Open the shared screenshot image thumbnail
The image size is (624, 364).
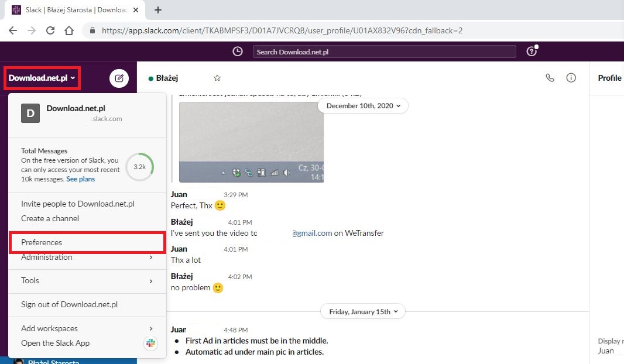click(252, 142)
